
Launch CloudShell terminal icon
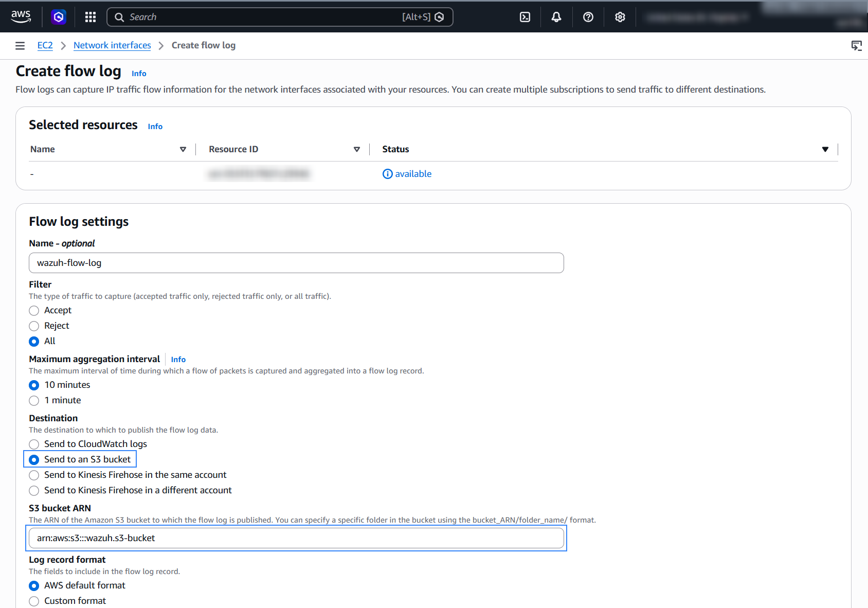(x=525, y=17)
